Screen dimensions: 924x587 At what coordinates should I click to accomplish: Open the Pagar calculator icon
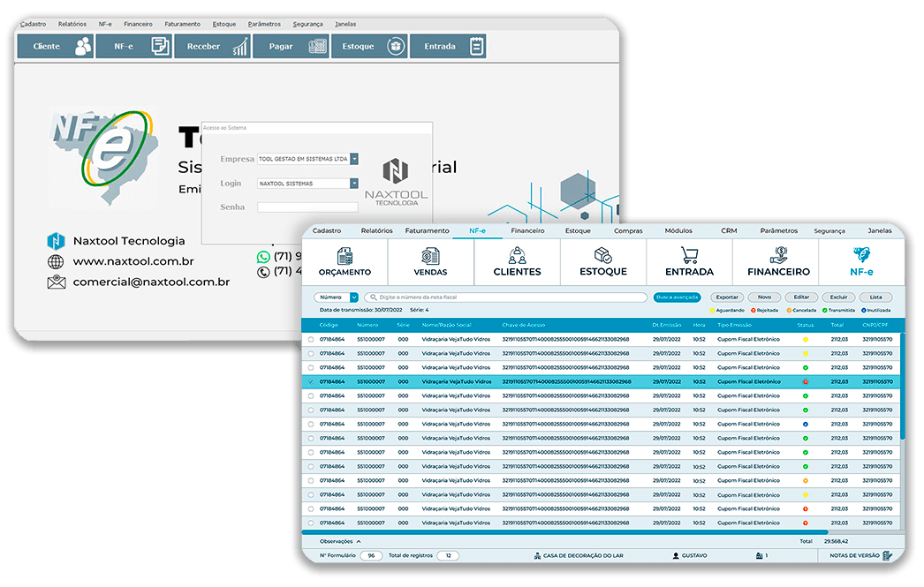[318, 46]
